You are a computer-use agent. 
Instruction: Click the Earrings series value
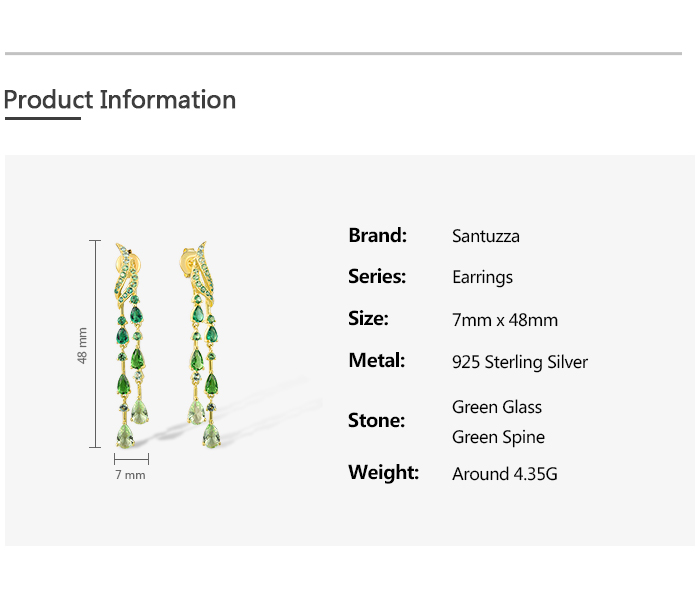[x=482, y=278]
